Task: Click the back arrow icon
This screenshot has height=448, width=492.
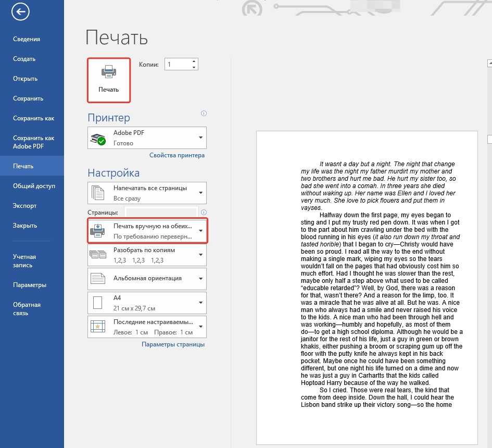Action: [20, 12]
